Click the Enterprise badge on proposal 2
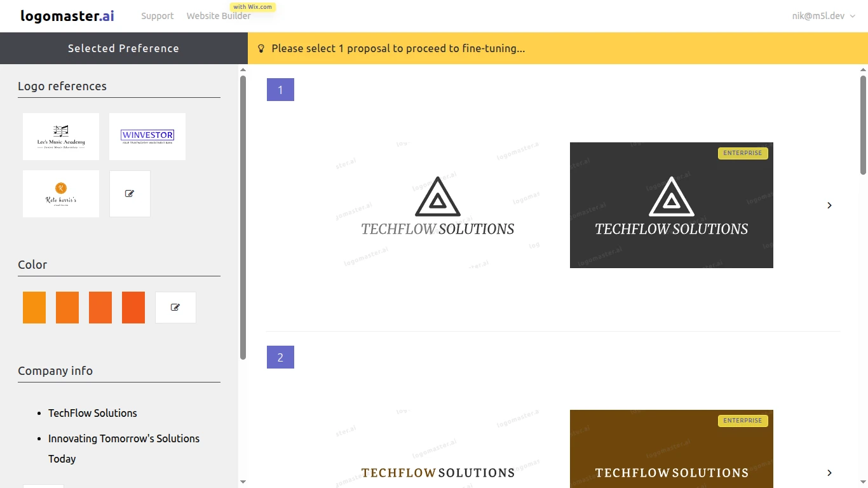Image resolution: width=868 pixels, height=488 pixels. tap(743, 421)
